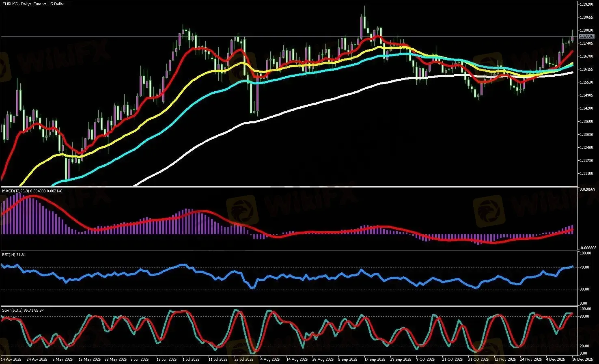Click the Stochastic 80.00 level label
This screenshot has height=364, width=599.
tap(584, 316)
